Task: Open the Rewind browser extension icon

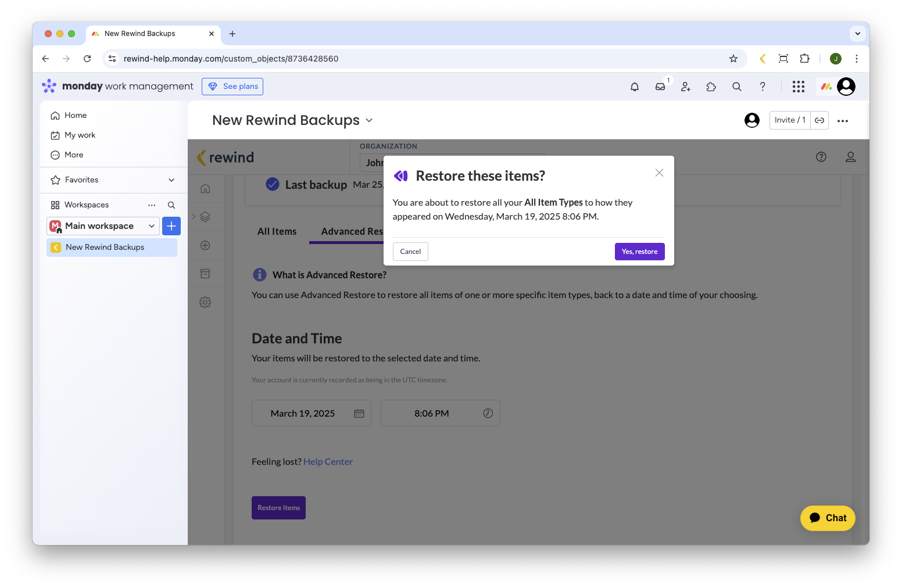Action: [x=763, y=59]
